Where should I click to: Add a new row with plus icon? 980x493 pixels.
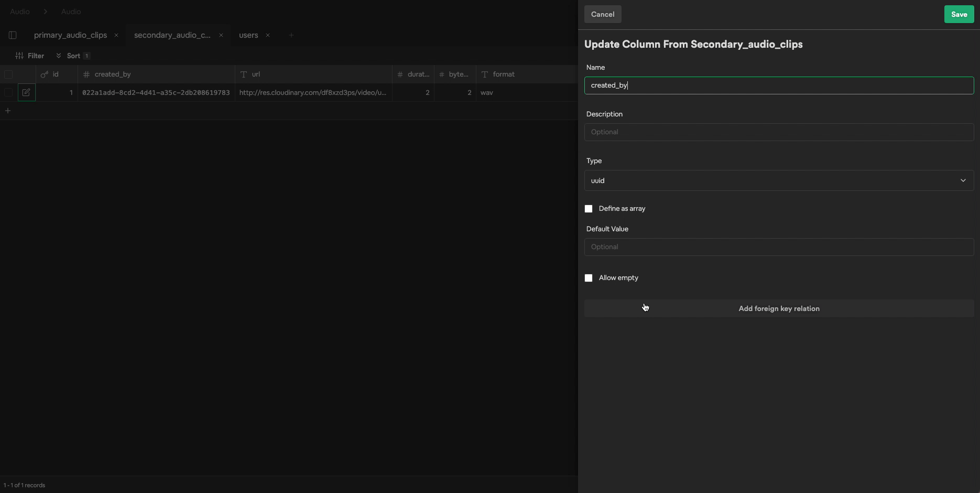[8, 111]
